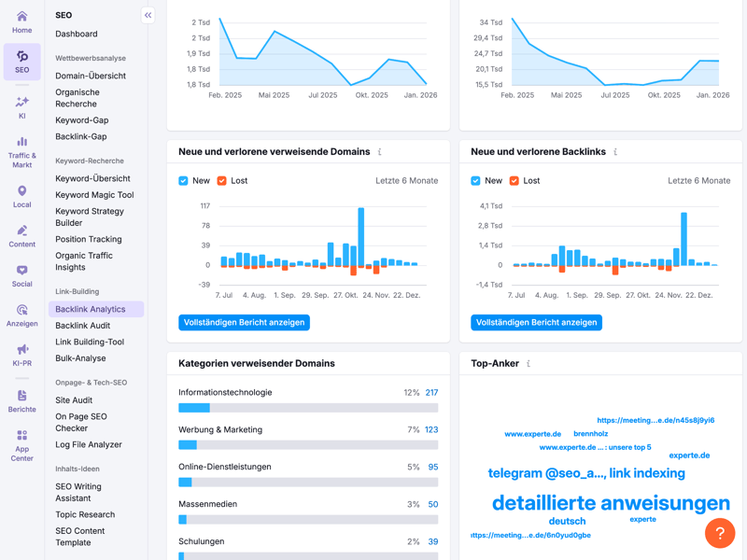This screenshot has width=747, height=560.
Task: Uncheck New in verweisende Domains chart
Action: 184,180
